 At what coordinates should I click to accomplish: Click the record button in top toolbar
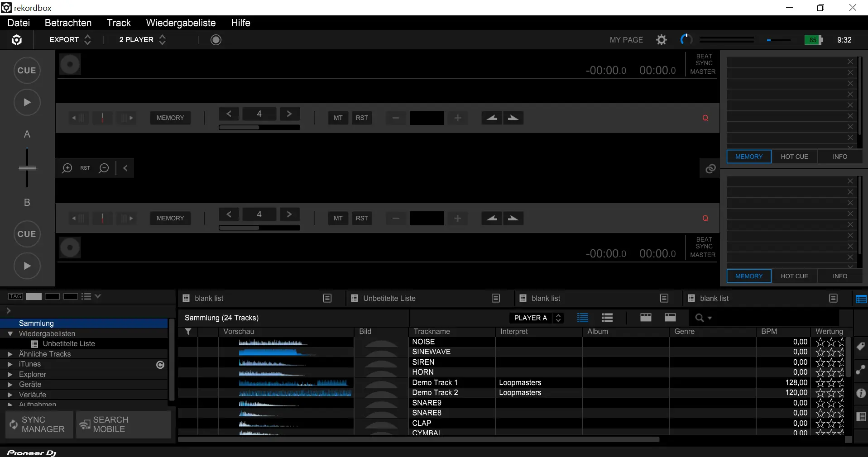coord(216,40)
